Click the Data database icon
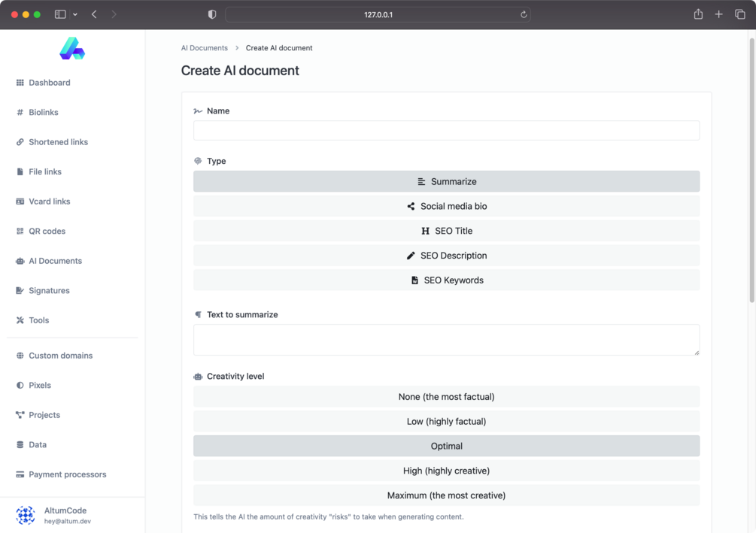The width and height of the screenshot is (756, 533). coord(20,445)
